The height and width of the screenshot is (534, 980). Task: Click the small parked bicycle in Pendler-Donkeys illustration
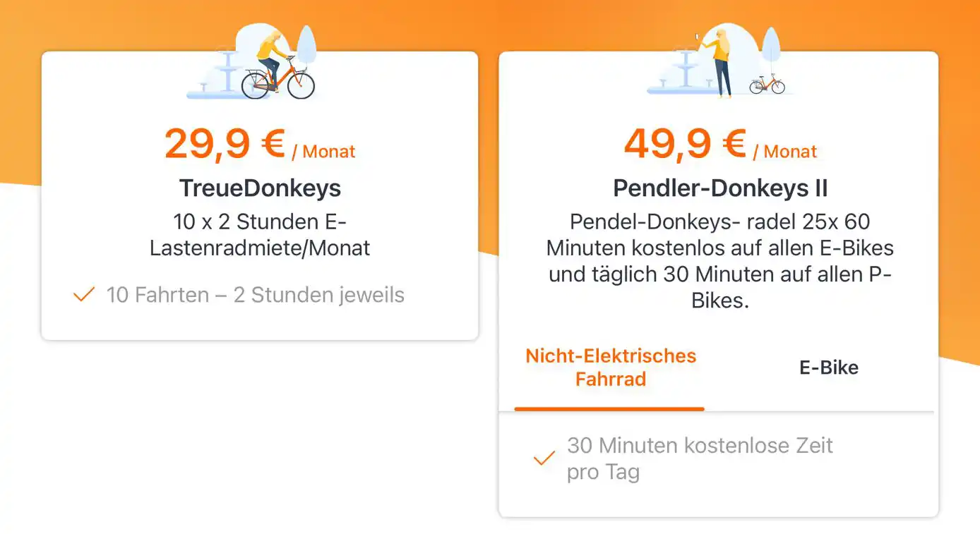click(x=767, y=84)
